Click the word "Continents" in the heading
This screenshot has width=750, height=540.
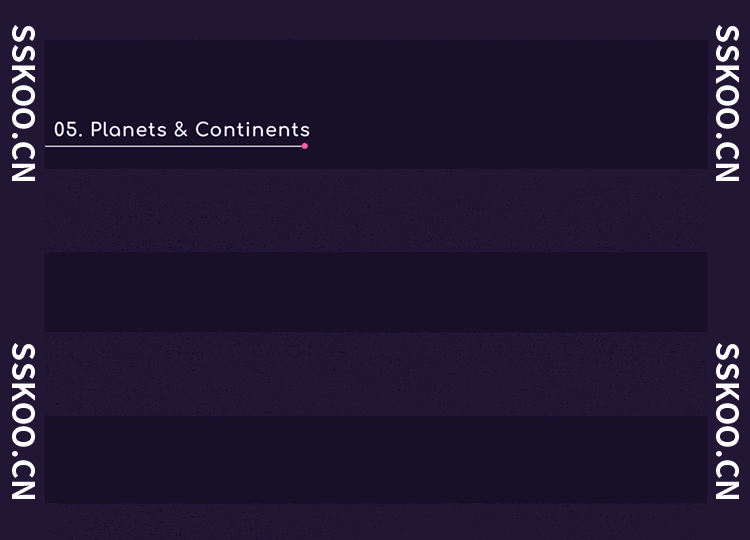[x=252, y=130]
